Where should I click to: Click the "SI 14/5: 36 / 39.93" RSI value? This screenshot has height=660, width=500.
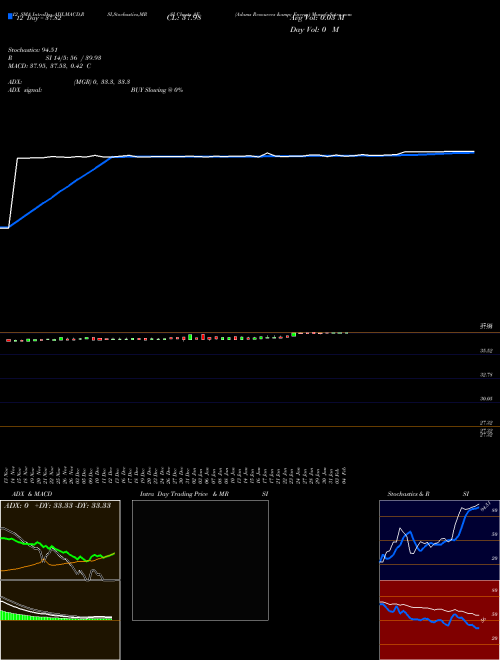[74, 58]
